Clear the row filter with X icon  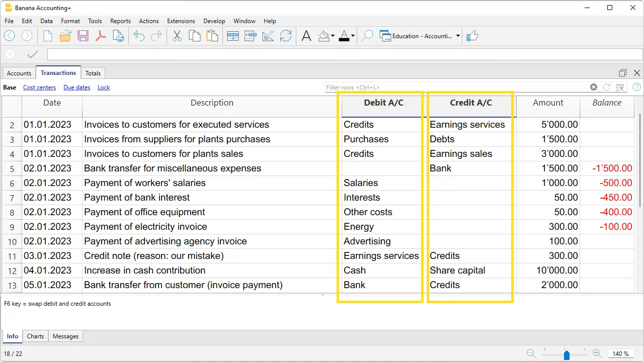point(594,87)
